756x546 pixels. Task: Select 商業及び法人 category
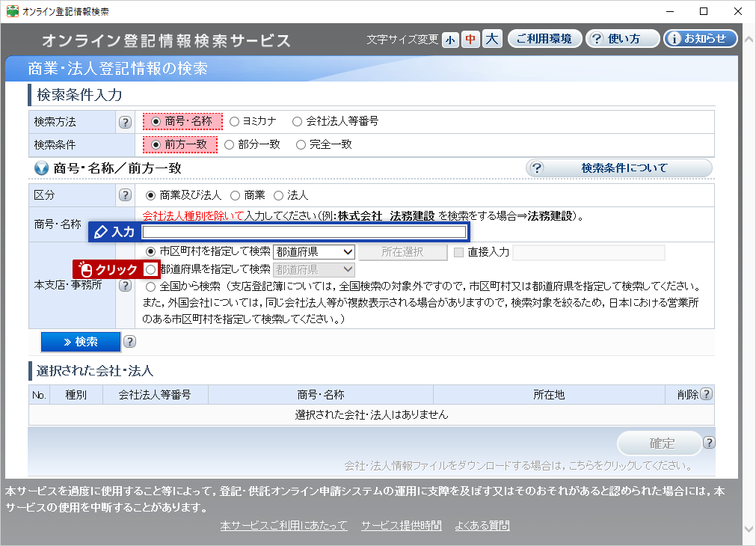[150, 195]
